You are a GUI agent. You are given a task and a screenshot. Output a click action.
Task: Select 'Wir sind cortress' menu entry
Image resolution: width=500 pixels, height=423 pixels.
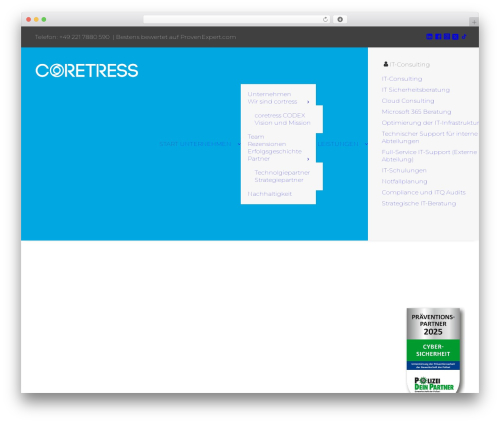coord(272,102)
